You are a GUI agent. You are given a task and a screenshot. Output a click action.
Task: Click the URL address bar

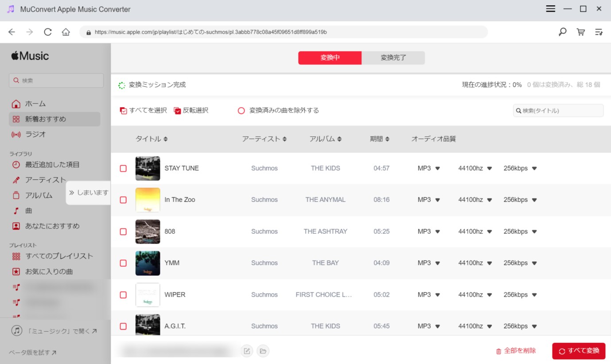(x=284, y=32)
